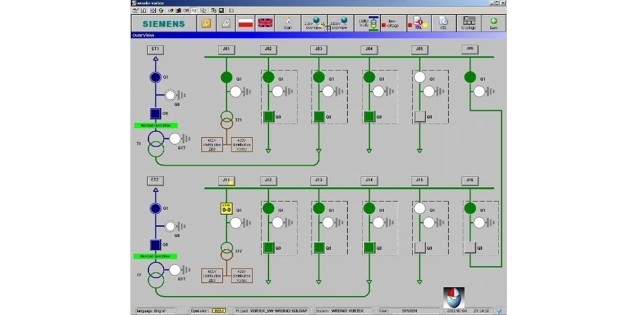Image resolution: width=644 pixels, height=315 pixels.
Task: Open the CEL event list
Action: pos(443,24)
